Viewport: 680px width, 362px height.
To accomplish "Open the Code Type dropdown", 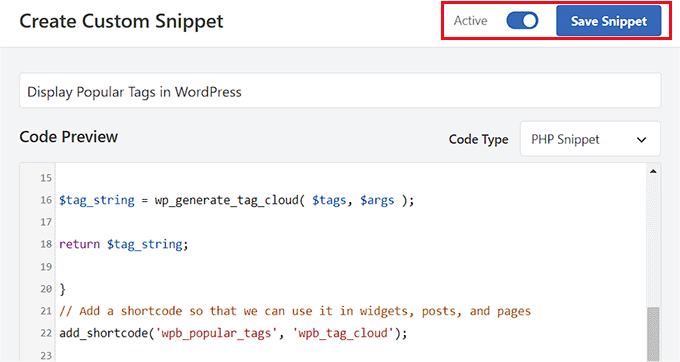I will coord(590,139).
